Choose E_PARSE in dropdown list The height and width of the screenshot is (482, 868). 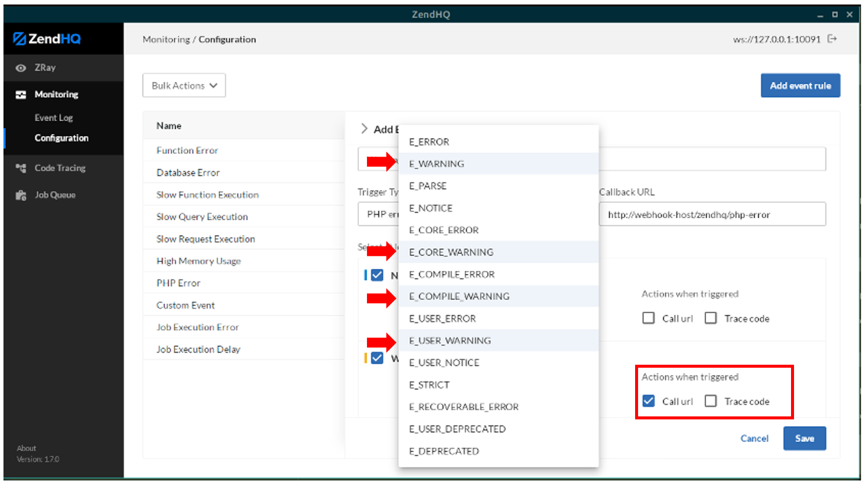499,186
